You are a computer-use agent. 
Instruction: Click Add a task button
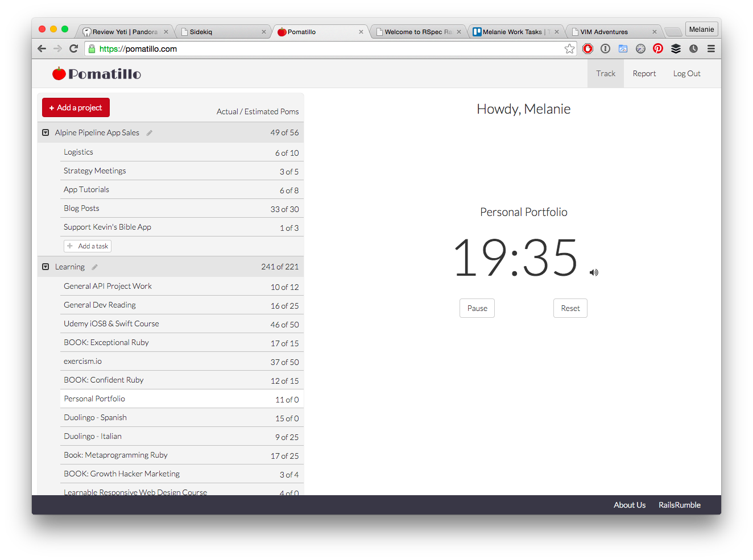(87, 246)
